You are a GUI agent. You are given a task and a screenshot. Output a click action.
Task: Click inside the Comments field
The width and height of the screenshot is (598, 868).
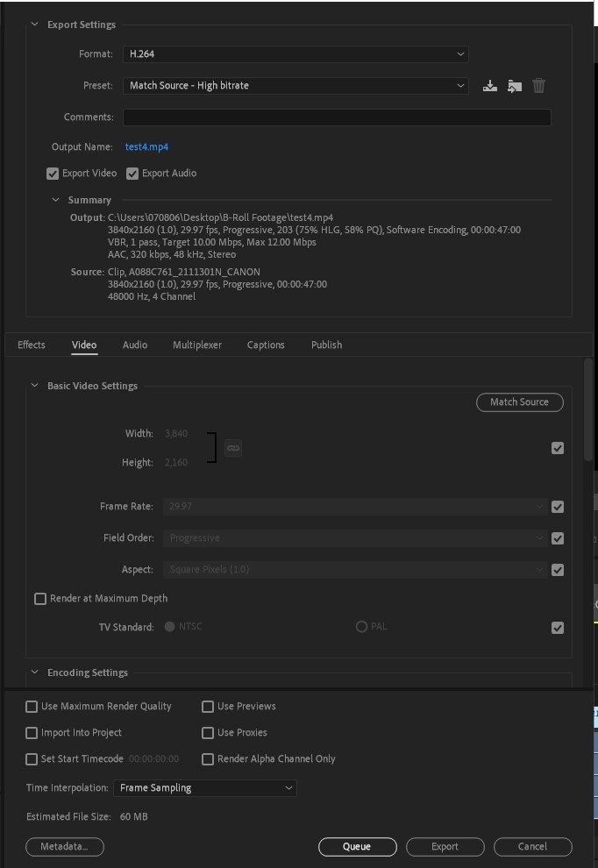pyautogui.click(x=338, y=115)
